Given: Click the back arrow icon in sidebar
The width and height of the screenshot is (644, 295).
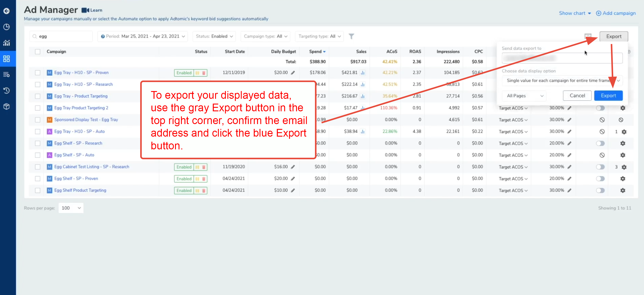Looking at the screenshot, I should point(7,11).
